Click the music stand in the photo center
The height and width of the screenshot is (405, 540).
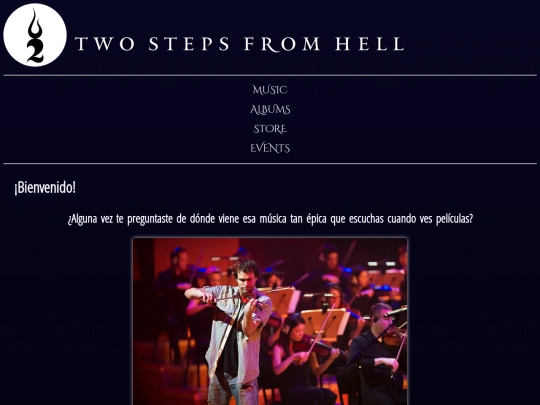coord(324,322)
